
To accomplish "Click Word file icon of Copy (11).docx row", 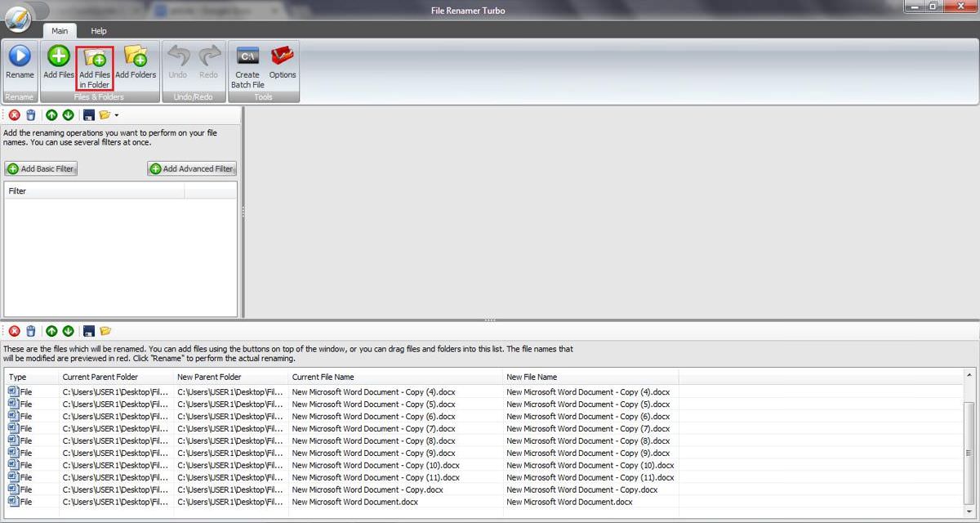I will point(12,477).
